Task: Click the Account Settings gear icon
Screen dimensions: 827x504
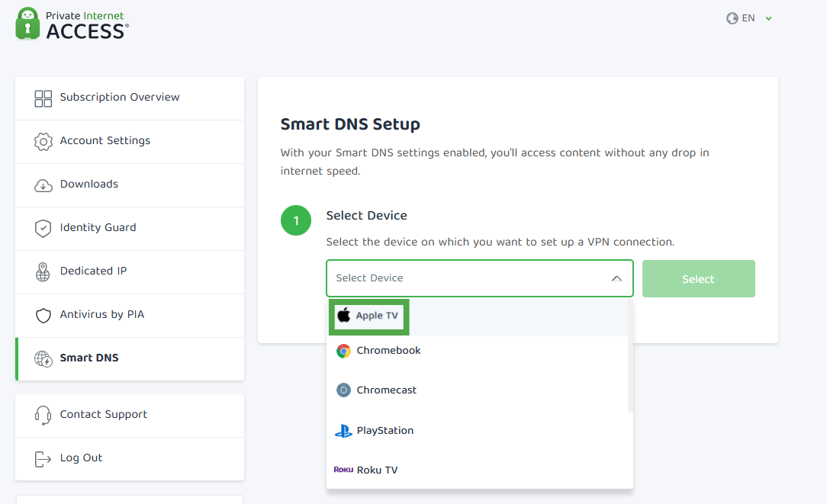Action: click(43, 141)
